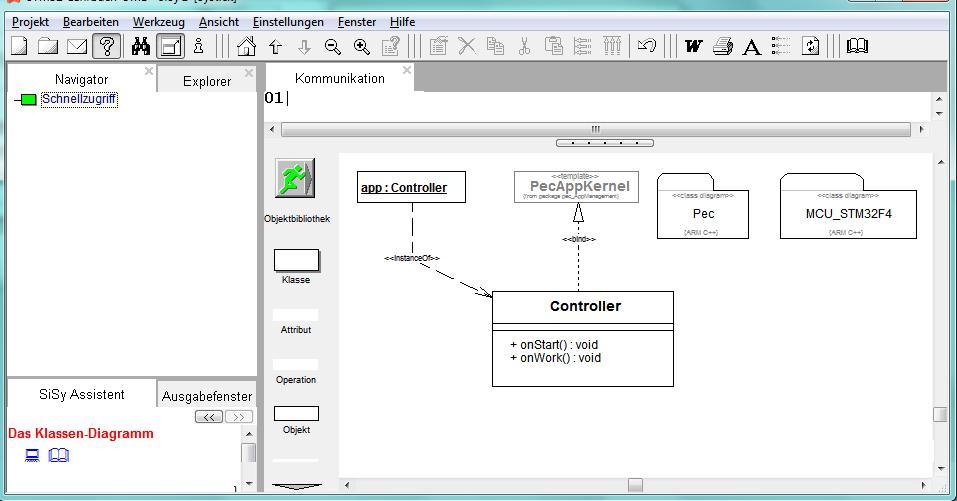The width and height of the screenshot is (957, 501).
Task: Select the Operation palette element
Action: click(x=295, y=365)
